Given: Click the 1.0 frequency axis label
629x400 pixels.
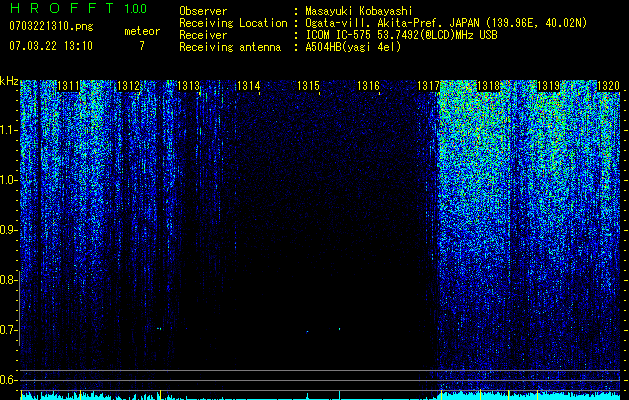Looking at the screenshot, I should point(7,180).
